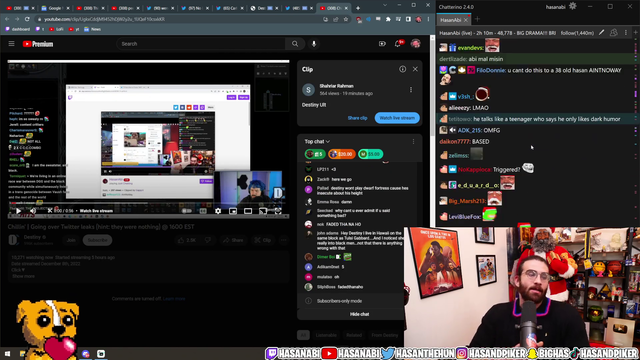Image resolution: width=640 pixels, height=360 pixels.
Task: Create a clip with Clip scissors button
Action: coord(262,240)
